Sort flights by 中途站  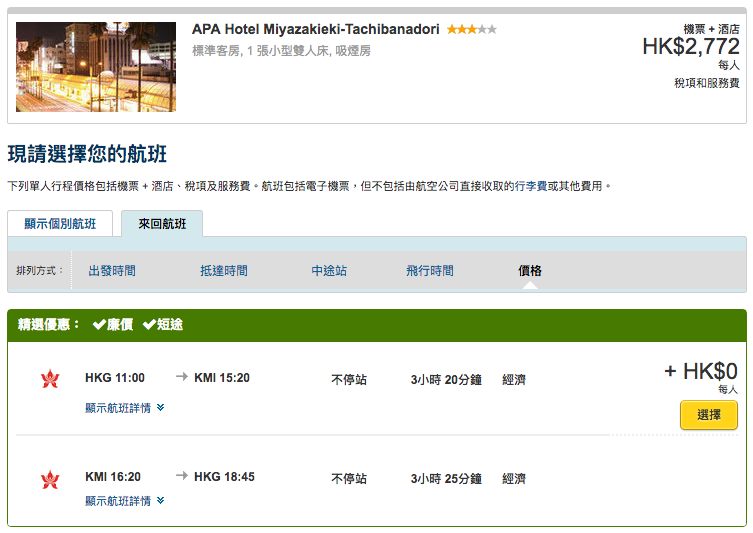329,271
